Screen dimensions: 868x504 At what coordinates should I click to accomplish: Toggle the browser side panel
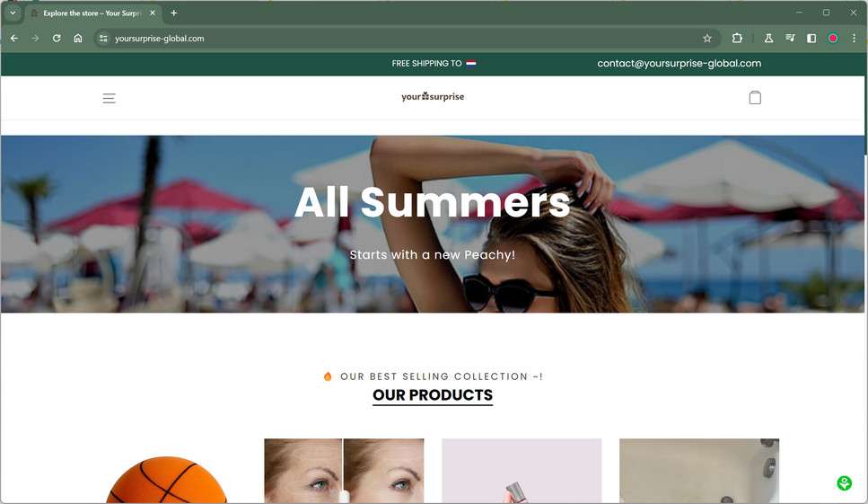pyautogui.click(x=811, y=39)
